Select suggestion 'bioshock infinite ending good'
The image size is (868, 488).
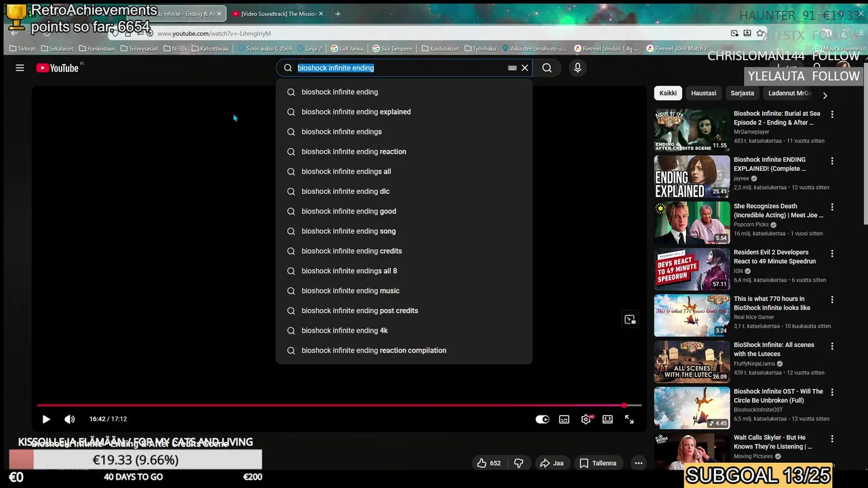[x=404, y=211]
